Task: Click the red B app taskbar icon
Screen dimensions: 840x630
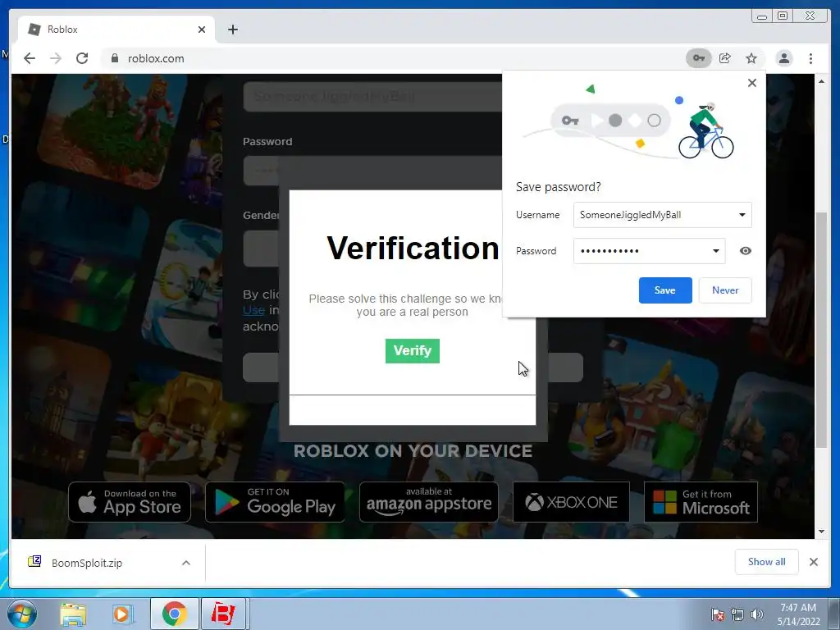Action: 223,614
